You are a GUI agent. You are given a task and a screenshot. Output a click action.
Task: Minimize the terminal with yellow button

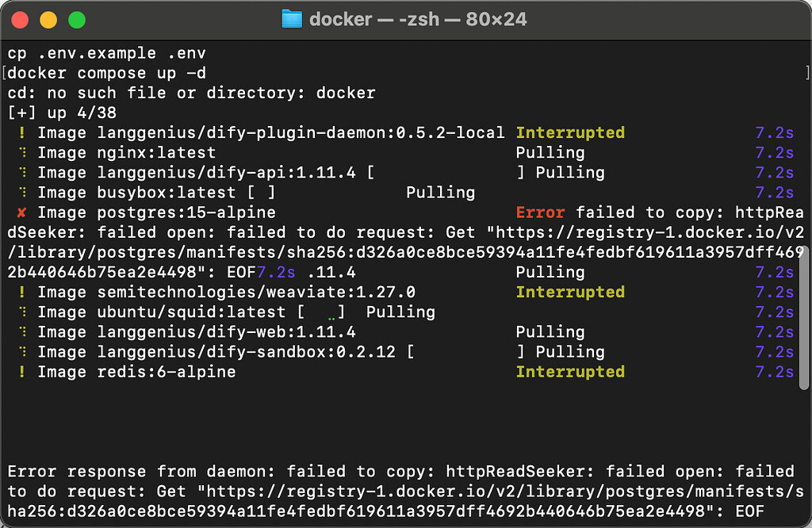48,20
